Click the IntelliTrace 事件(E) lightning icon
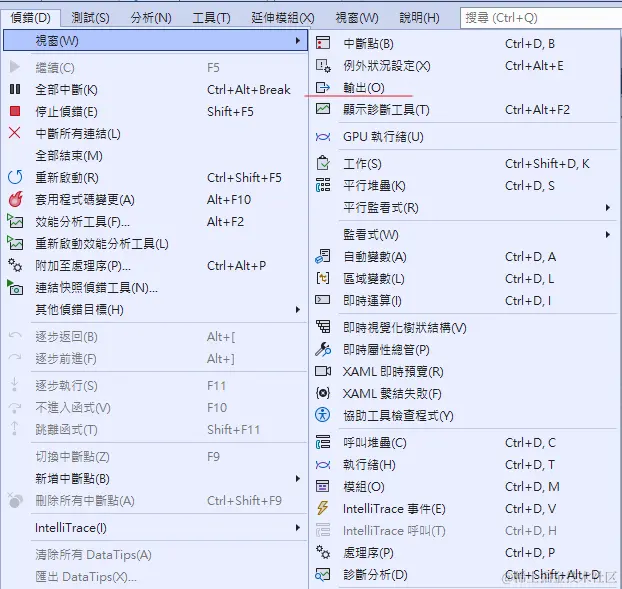 [323, 508]
